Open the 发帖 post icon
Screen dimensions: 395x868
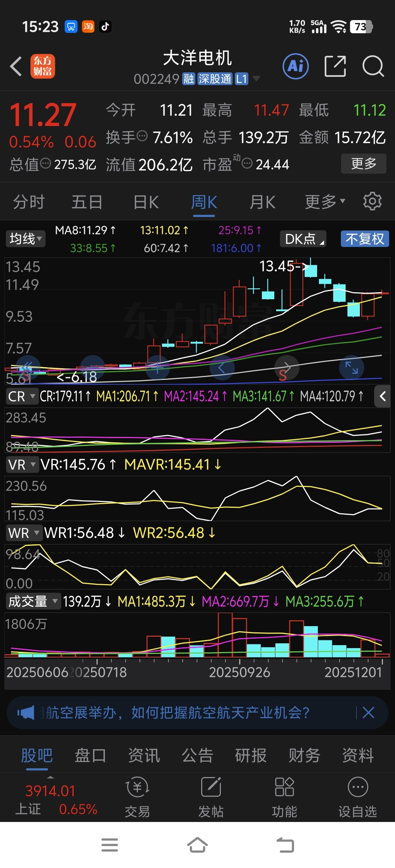tap(211, 797)
